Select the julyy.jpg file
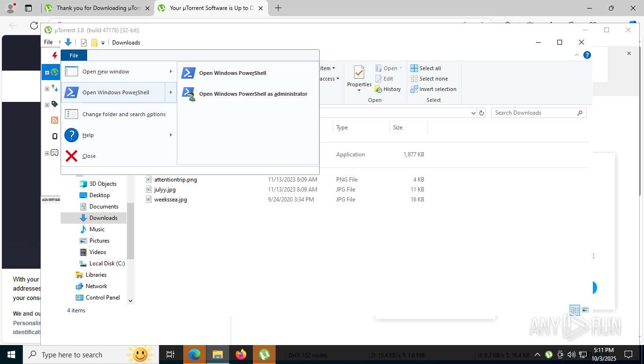Screen dimensions: 644x364 (x=165, y=190)
